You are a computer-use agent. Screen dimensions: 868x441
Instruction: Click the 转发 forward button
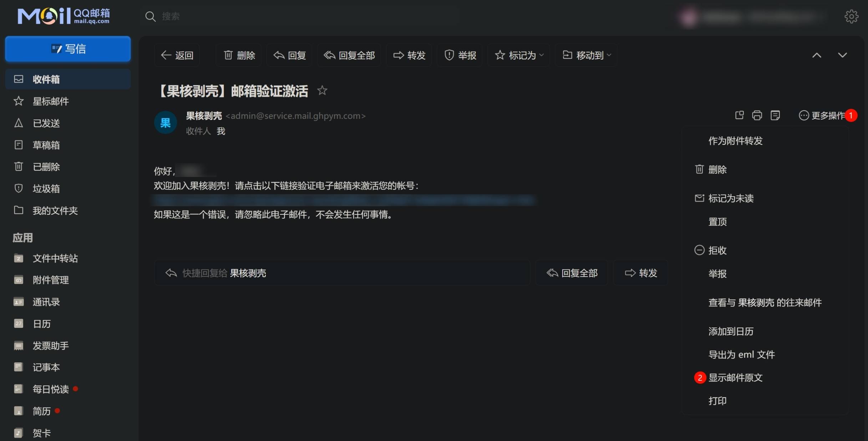pyautogui.click(x=640, y=273)
